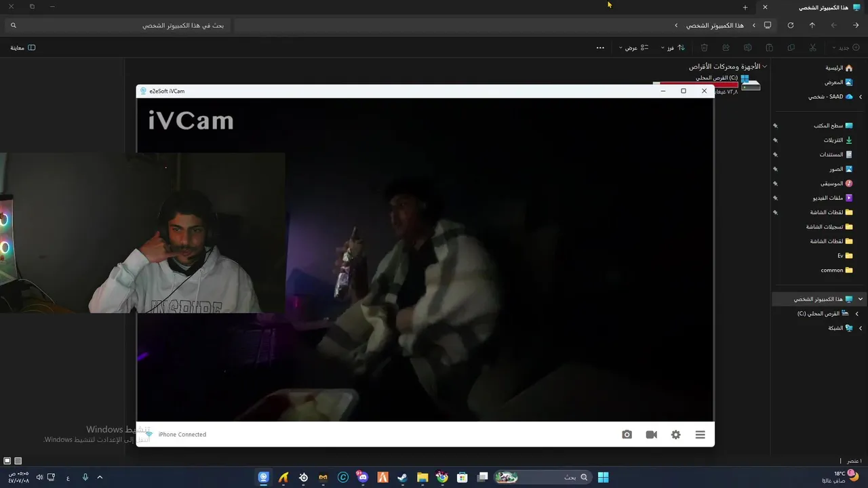Click the iVCam window title icon
The image size is (868, 488).
click(143, 91)
